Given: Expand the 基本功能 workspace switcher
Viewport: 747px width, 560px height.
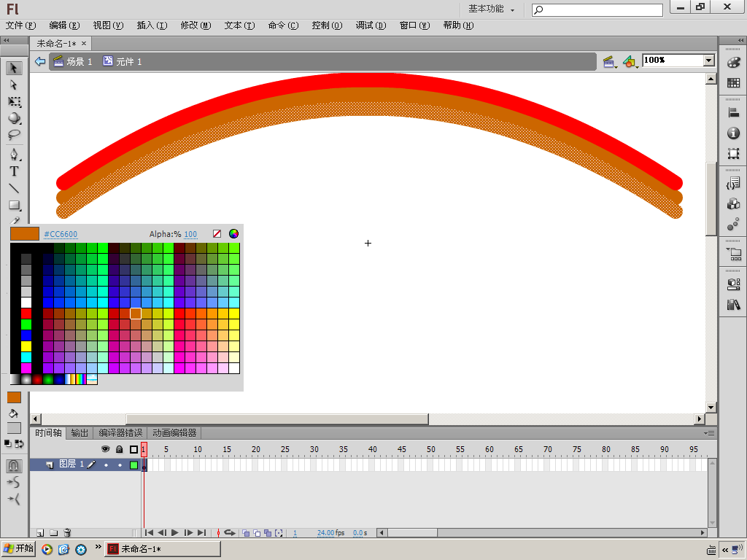Looking at the screenshot, I should coord(491,9).
